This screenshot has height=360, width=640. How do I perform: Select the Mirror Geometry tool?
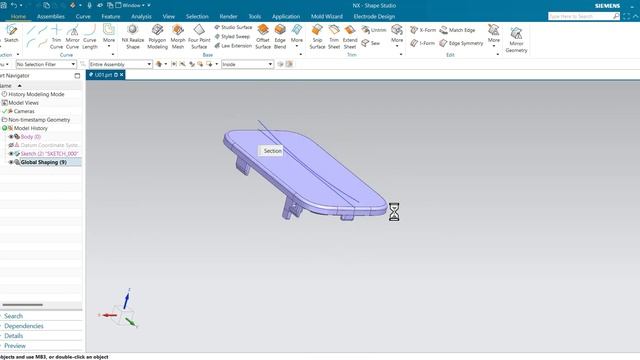(x=516, y=40)
